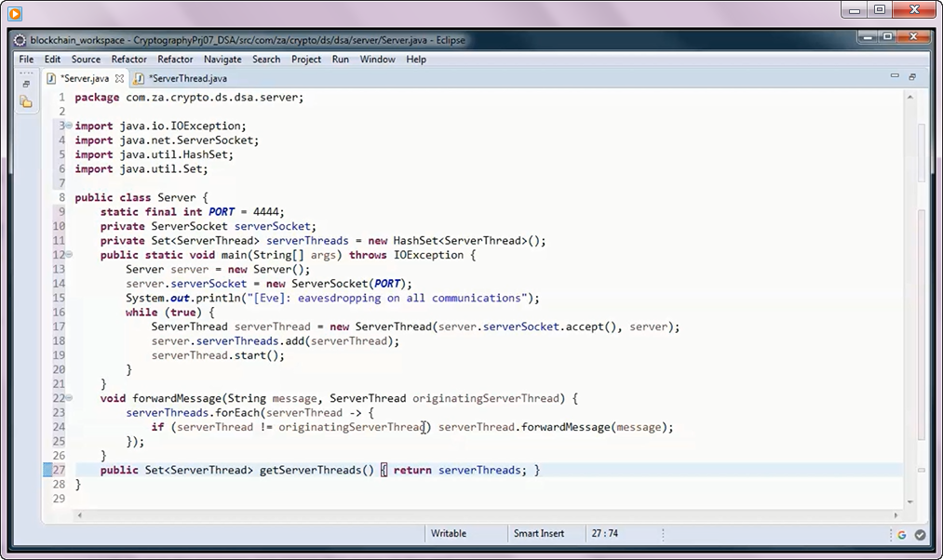Click the while (true) statement

click(x=170, y=313)
